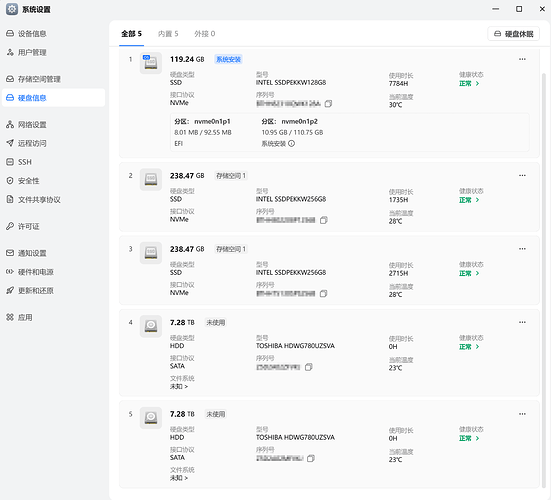Click info icon next to 系统安装 partition

tap(291, 143)
